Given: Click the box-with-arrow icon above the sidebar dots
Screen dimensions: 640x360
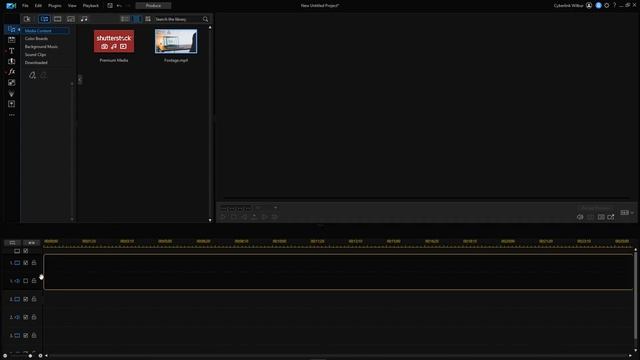Looking at the screenshot, I should 11,104.
